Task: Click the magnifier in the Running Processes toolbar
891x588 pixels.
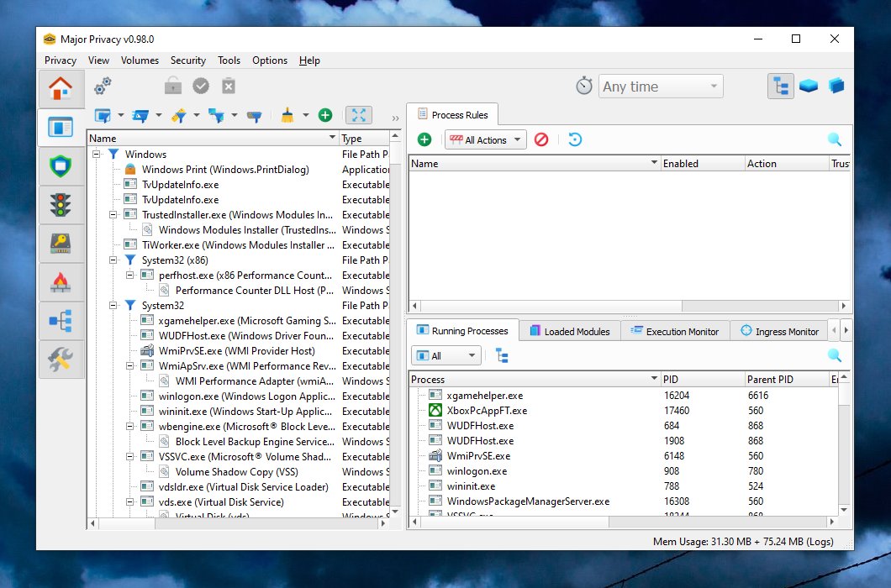Action: click(x=834, y=355)
